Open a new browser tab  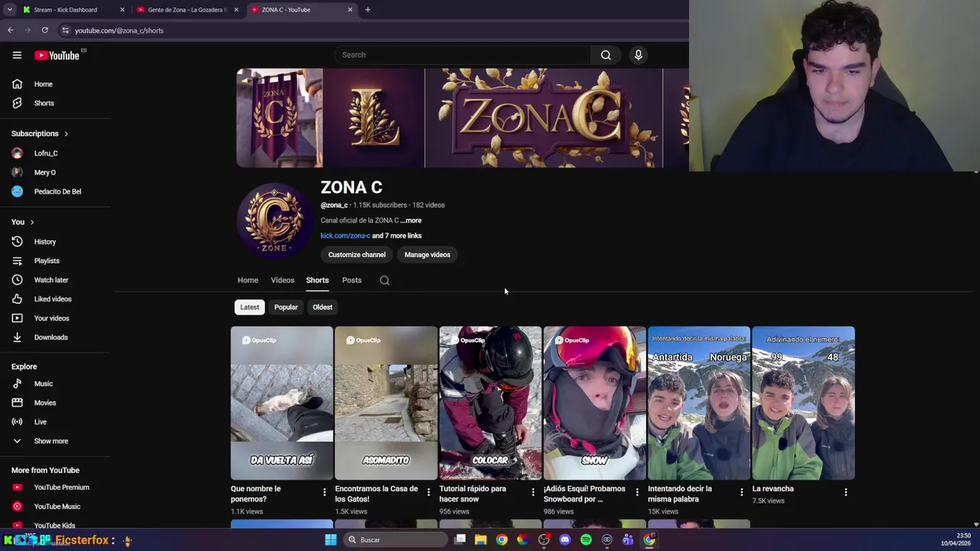(x=367, y=10)
